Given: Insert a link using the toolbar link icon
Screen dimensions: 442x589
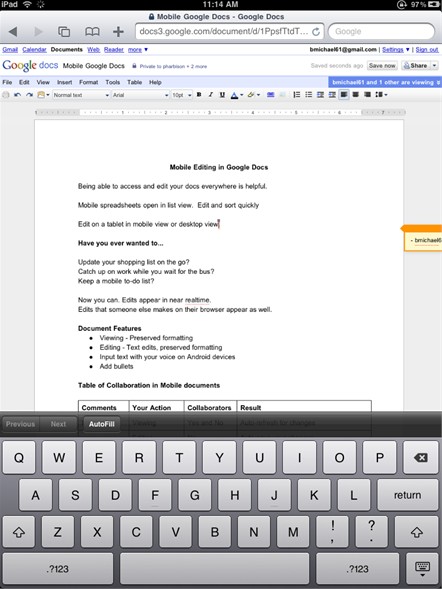Looking at the screenshot, I should point(270,95).
